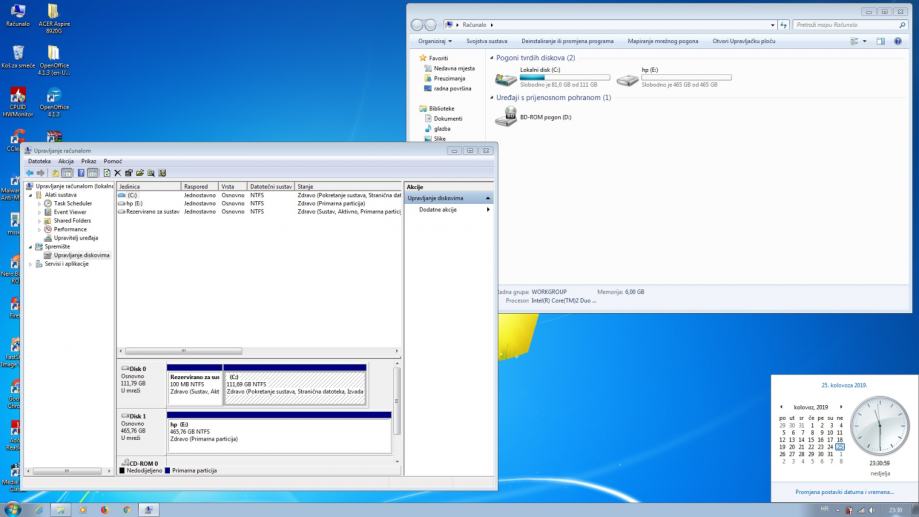The image size is (919, 517).
Task: Open the Prikaz menu
Action: click(89, 161)
